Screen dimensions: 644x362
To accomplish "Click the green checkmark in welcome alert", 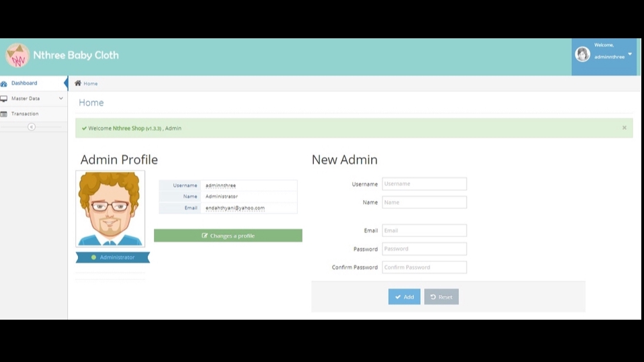I will point(84,128).
